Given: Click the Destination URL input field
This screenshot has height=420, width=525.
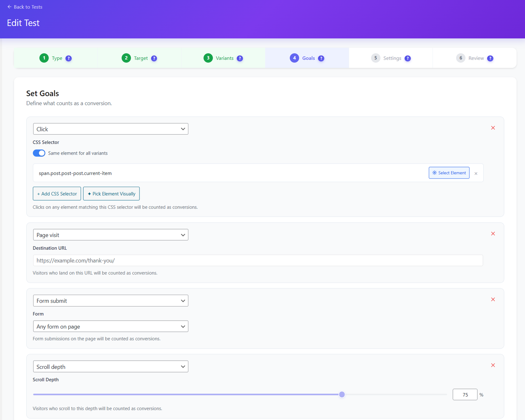Looking at the screenshot, I should tap(258, 261).
